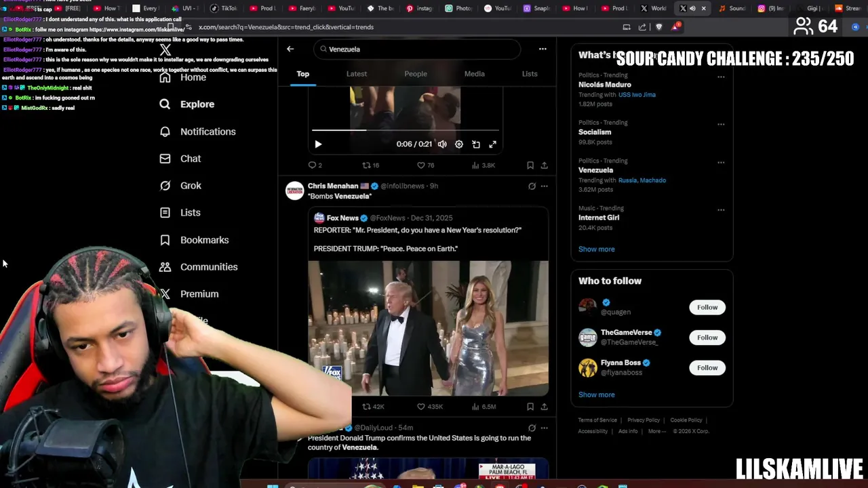Repost the video post with 16 reposts
The height and width of the screenshot is (488, 868).
point(370,165)
